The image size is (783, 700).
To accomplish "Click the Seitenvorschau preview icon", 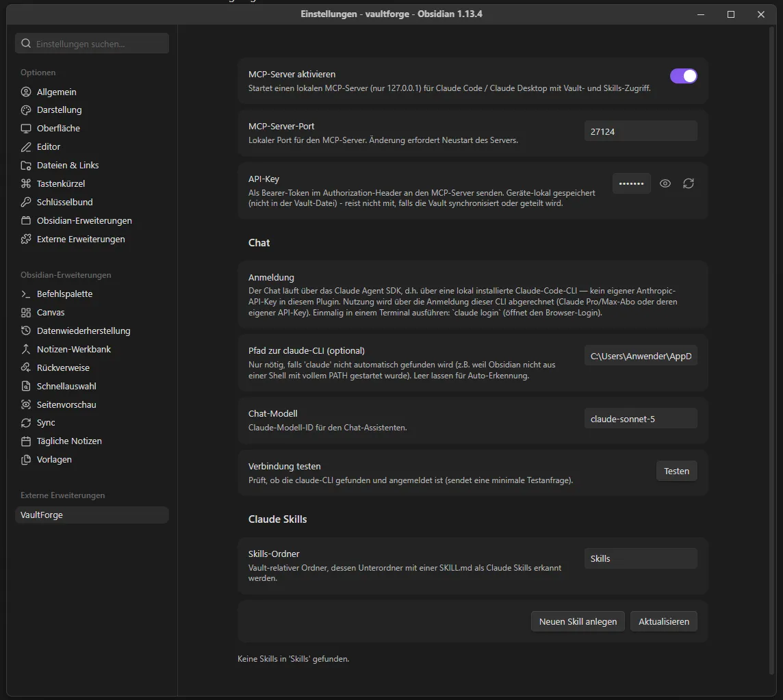I will [x=26, y=405].
